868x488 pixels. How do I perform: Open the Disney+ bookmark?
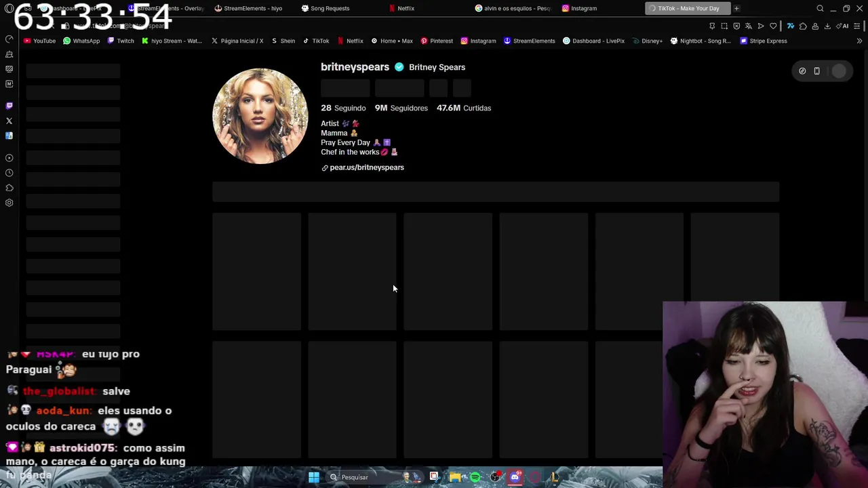[647, 41]
